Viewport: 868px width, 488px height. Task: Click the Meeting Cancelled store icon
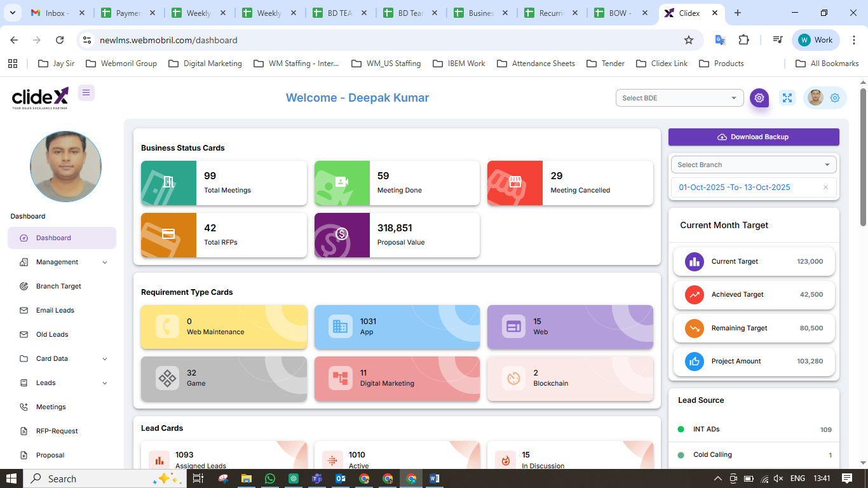click(515, 182)
